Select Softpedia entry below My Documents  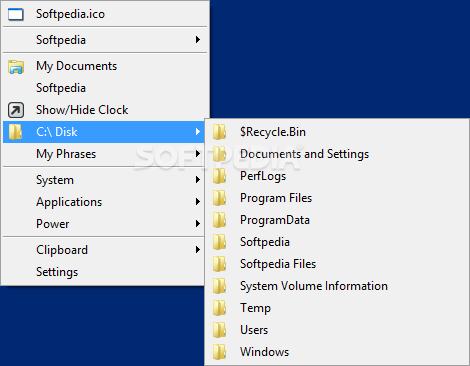tap(105, 88)
